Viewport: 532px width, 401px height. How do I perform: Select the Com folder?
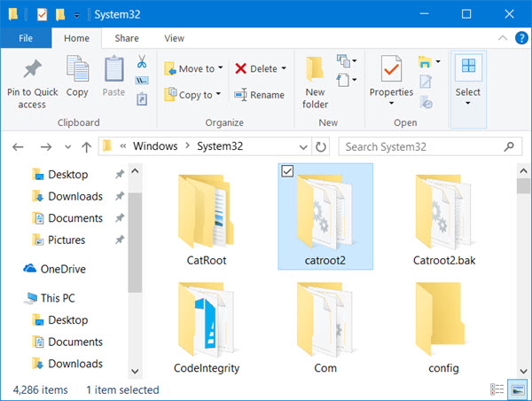325,327
